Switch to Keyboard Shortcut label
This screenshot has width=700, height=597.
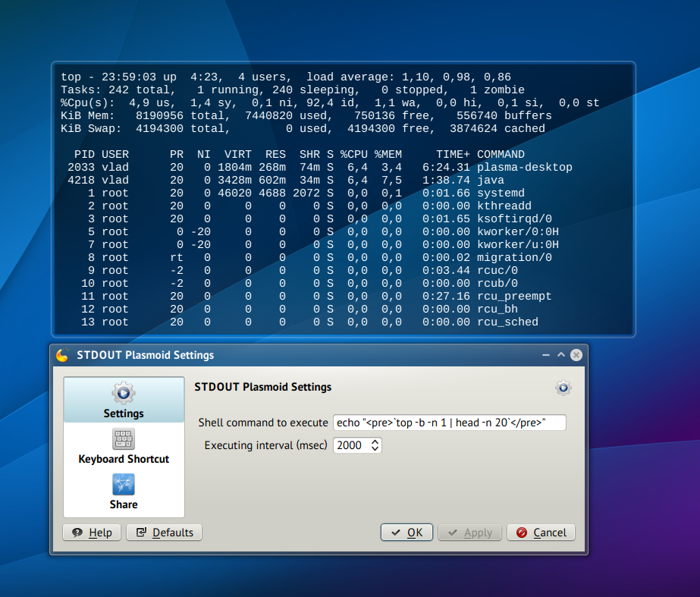(x=124, y=459)
